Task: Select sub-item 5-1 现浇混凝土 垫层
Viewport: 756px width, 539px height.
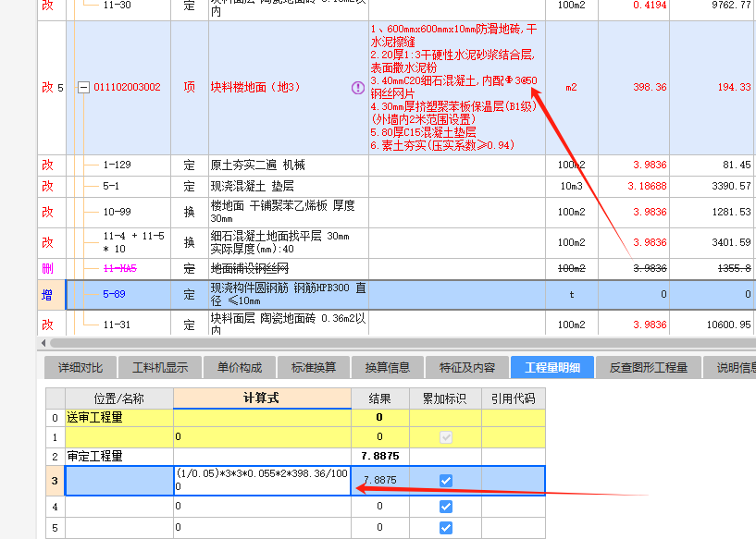Action: [111, 187]
